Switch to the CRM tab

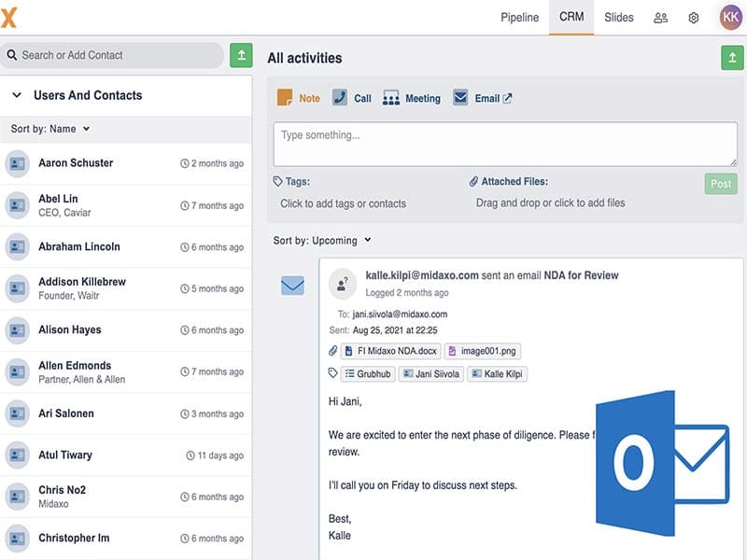point(571,17)
